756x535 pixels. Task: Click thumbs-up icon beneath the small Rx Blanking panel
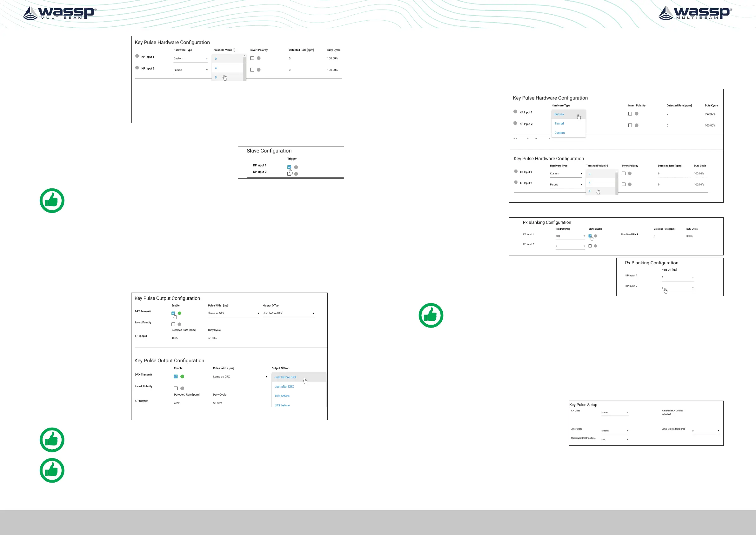pos(431,315)
